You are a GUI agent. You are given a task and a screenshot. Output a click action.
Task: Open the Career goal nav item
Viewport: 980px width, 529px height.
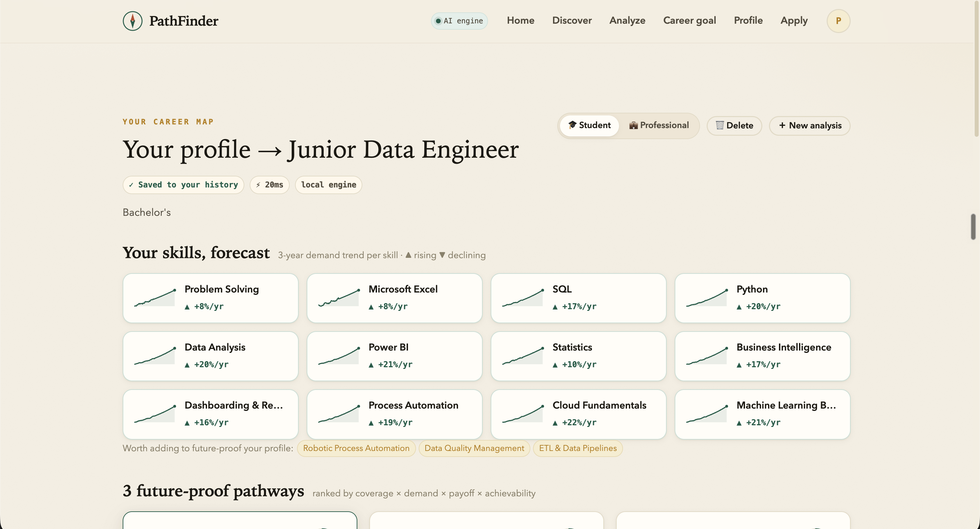pos(689,21)
